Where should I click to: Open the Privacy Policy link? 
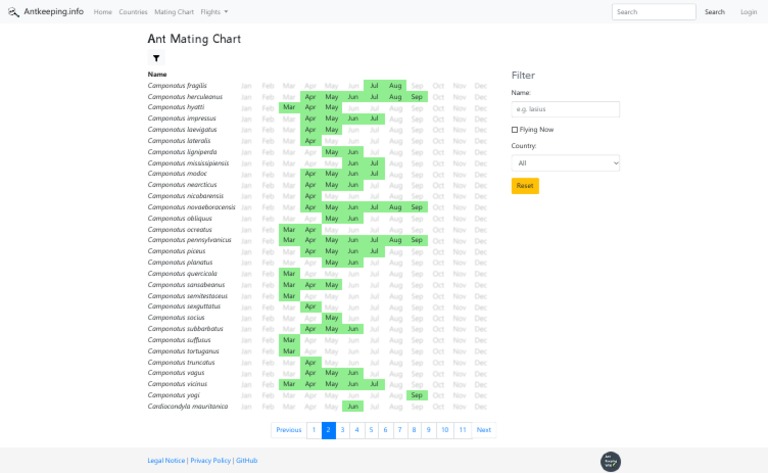210,460
